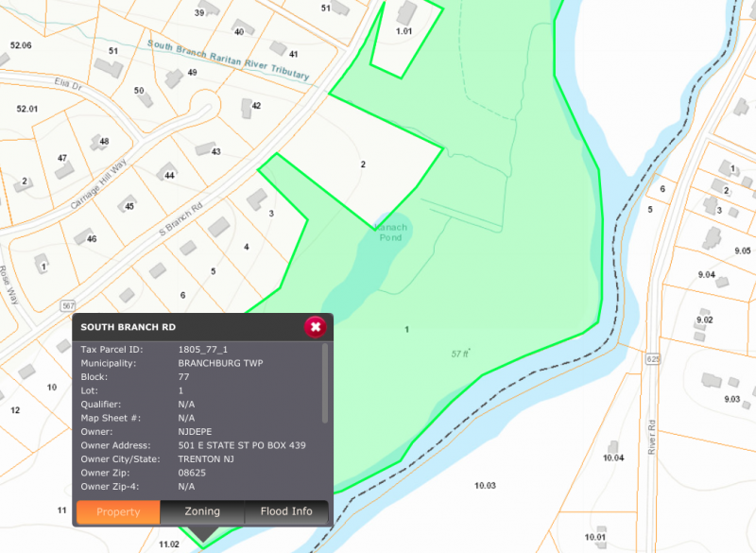Select the Property tab

pyautogui.click(x=118, y=511)
